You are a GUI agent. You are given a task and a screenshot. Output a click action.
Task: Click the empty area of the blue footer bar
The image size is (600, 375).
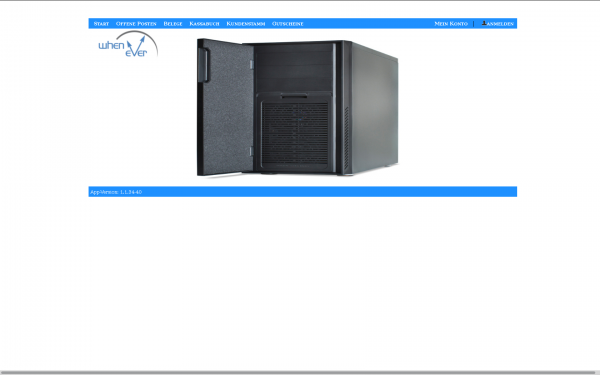click(x=329, y=192)
